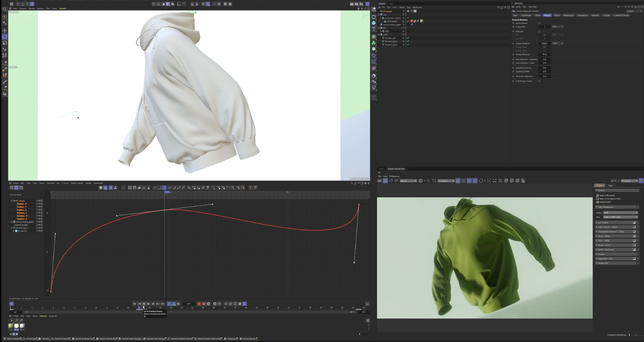Click the F-Stop value input field
Image resolution: width=644 pixels, height=342 pixels.
click(545, 27)
